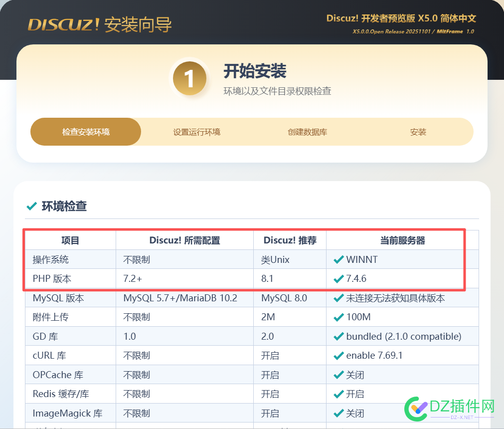Click the gold step number 1 badge
This screenshot has width=504, height=429.
pos(189,78)
